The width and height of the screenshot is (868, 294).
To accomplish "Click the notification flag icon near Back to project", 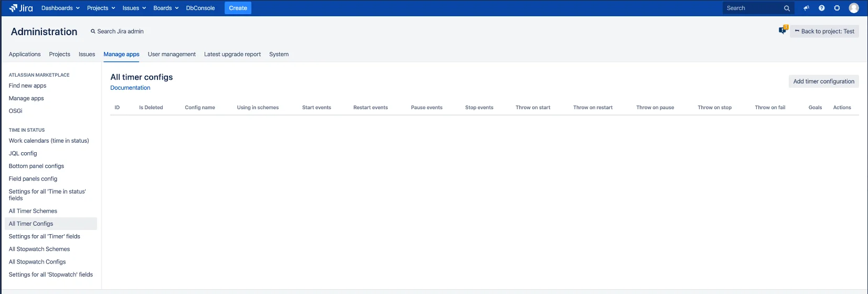I will [x=783, y=30].
